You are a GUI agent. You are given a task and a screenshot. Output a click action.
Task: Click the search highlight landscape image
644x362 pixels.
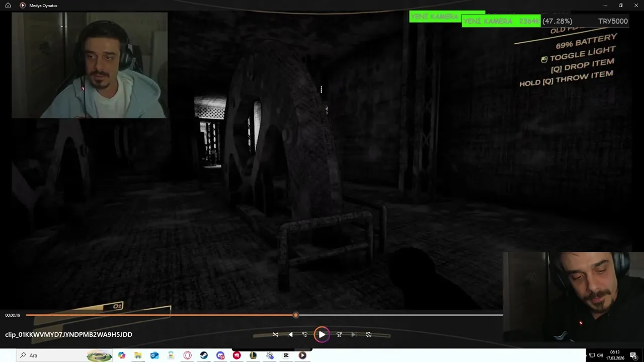tap(99, 355)
